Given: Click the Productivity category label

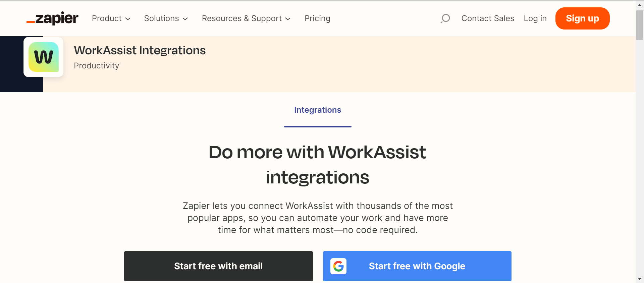Looking at the screenshot, I should 97,66.
